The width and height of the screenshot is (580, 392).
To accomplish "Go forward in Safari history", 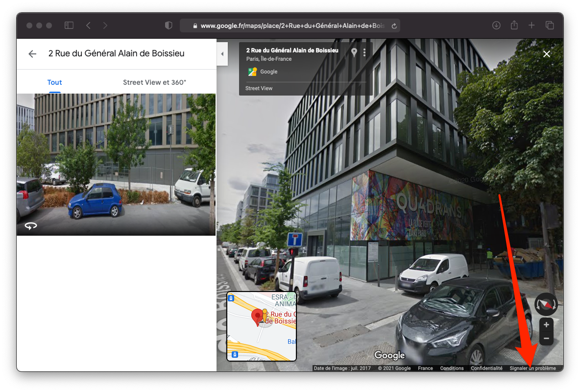I will (x=105, y=25).
